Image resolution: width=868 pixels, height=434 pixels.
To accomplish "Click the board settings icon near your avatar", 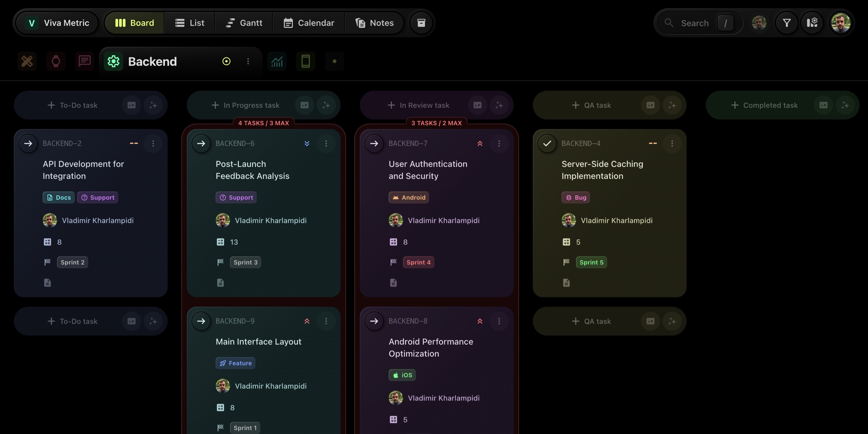I will tap(812, 22).
